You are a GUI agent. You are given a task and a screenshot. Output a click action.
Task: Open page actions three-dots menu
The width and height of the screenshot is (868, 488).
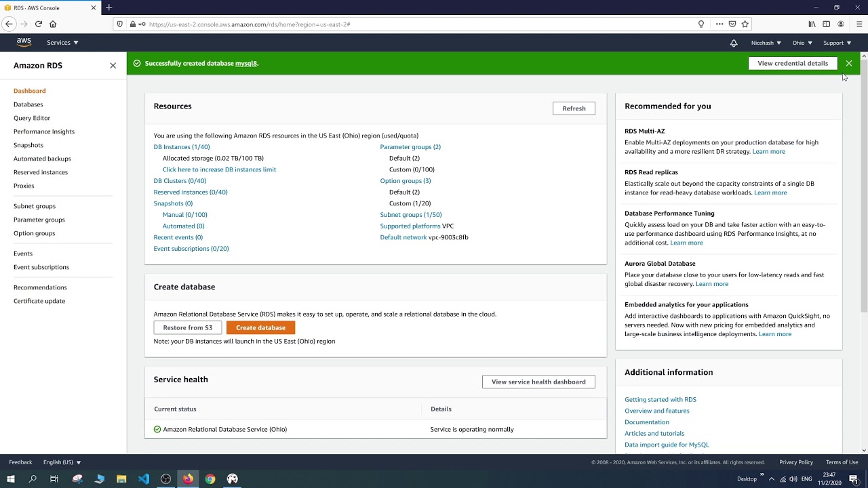coord(719,24)
